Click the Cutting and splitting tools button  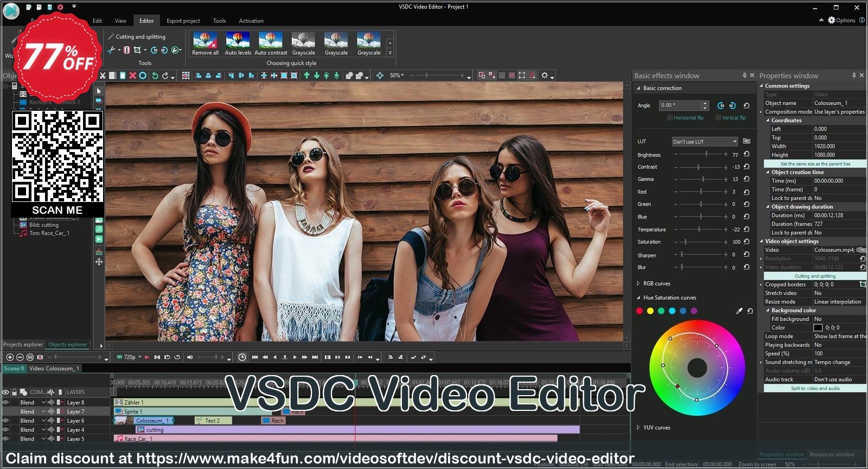pos(137,36)
